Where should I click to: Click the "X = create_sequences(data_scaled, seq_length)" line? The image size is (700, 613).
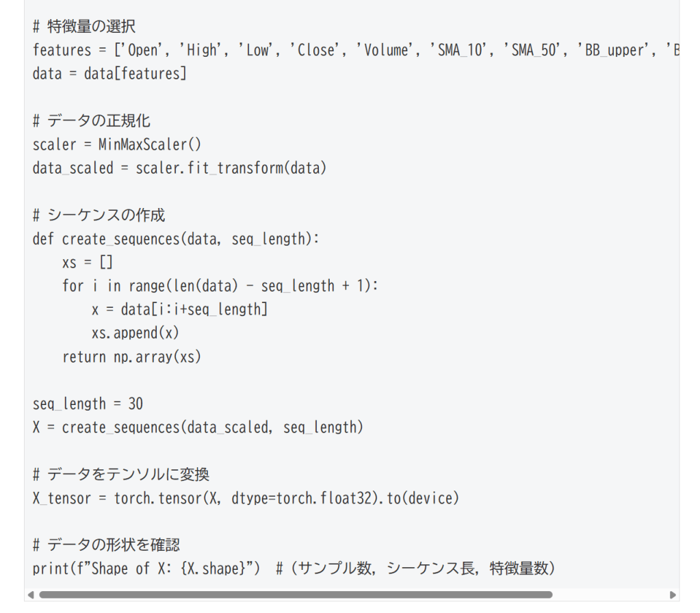198,428
